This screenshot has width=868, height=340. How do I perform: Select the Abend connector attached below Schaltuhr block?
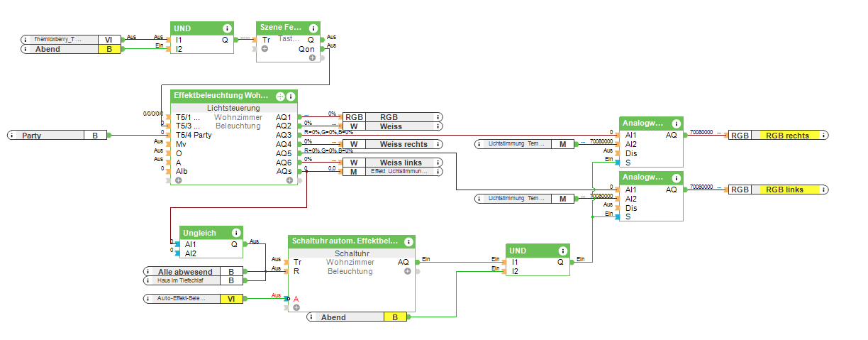pos(357,317)
